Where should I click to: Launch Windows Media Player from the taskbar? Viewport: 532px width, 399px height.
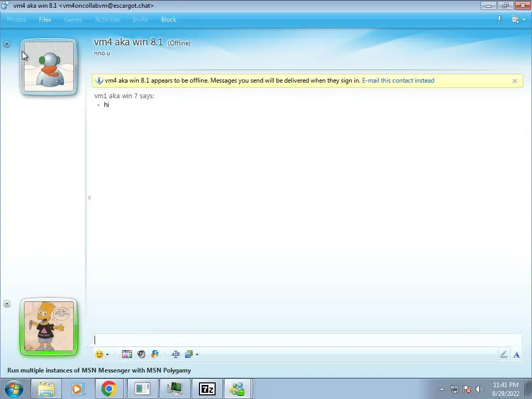tap(77, 389)
